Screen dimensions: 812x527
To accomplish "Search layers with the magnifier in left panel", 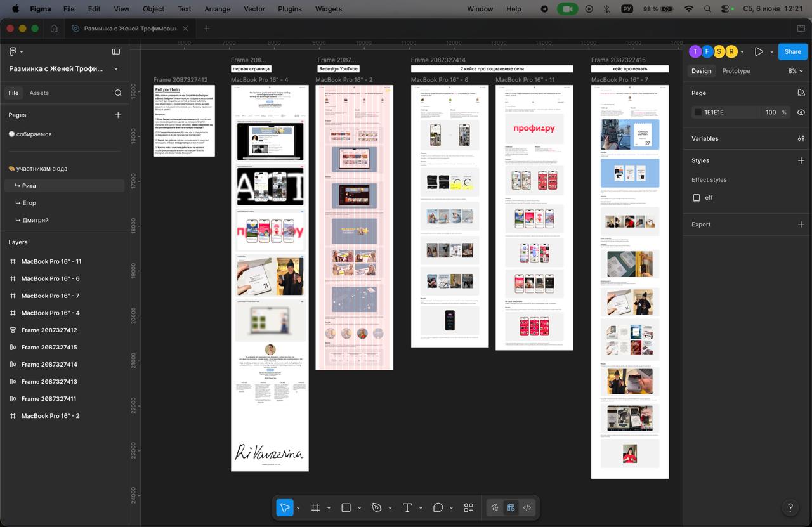I will pyautogui.click(x=118, y=93).
